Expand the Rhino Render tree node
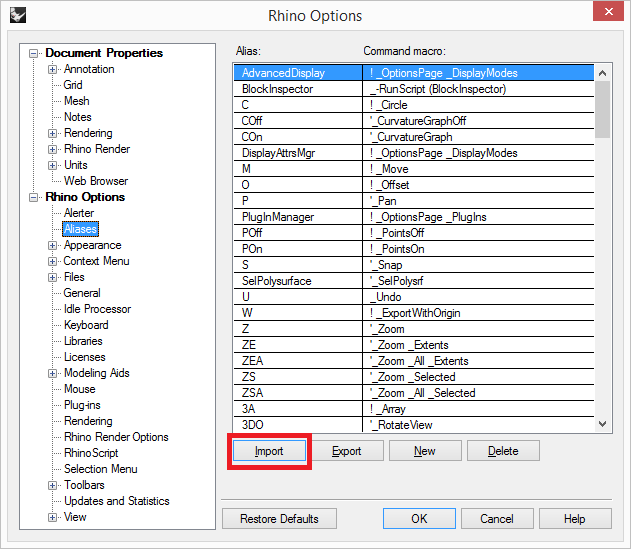 coord(52,149)
